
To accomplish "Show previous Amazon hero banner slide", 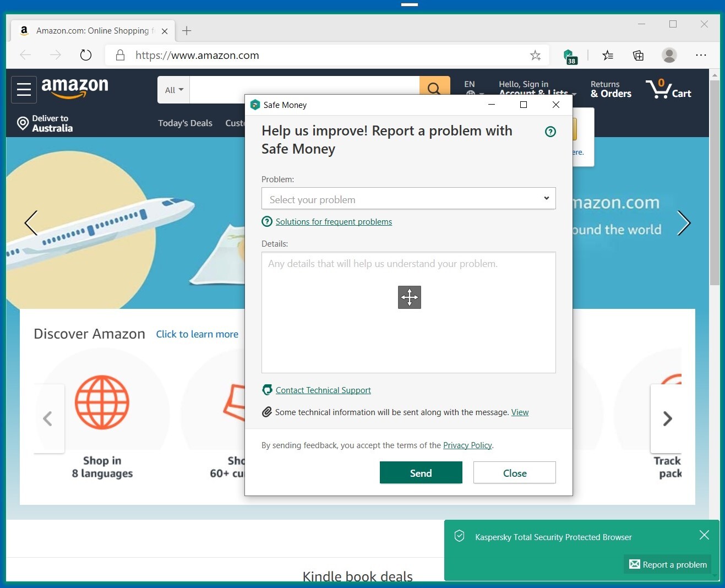I will pos(31,223).
